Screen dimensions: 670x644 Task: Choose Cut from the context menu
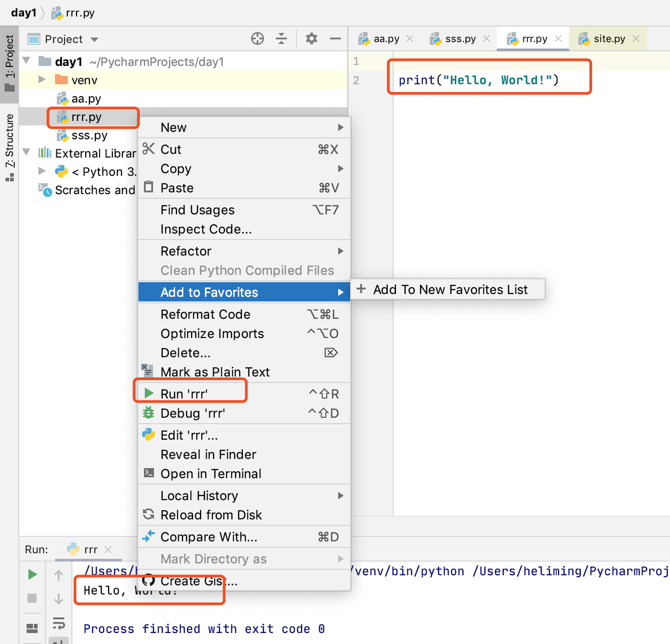click(x=244, y=149)
